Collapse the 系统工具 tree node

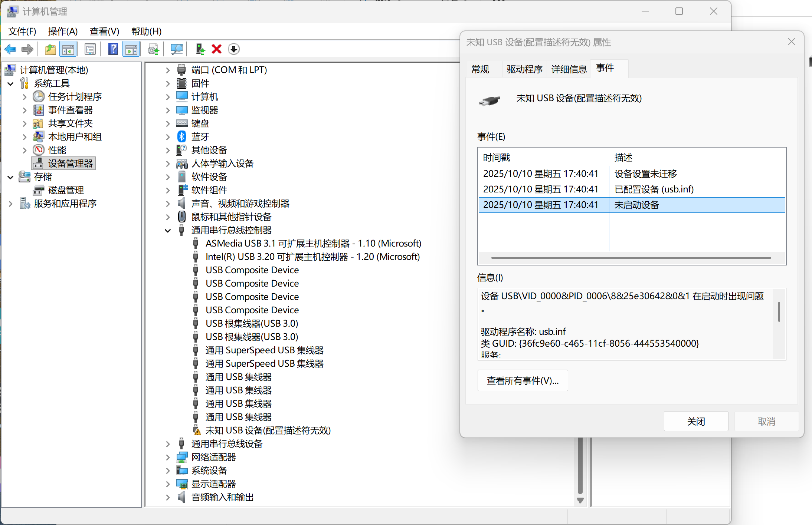point(11,84)
